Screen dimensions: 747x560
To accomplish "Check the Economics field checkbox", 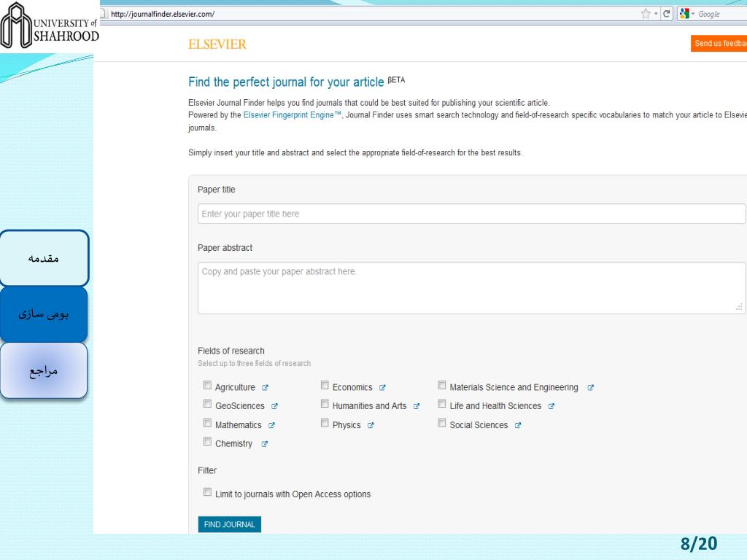I will click(325, 385).
